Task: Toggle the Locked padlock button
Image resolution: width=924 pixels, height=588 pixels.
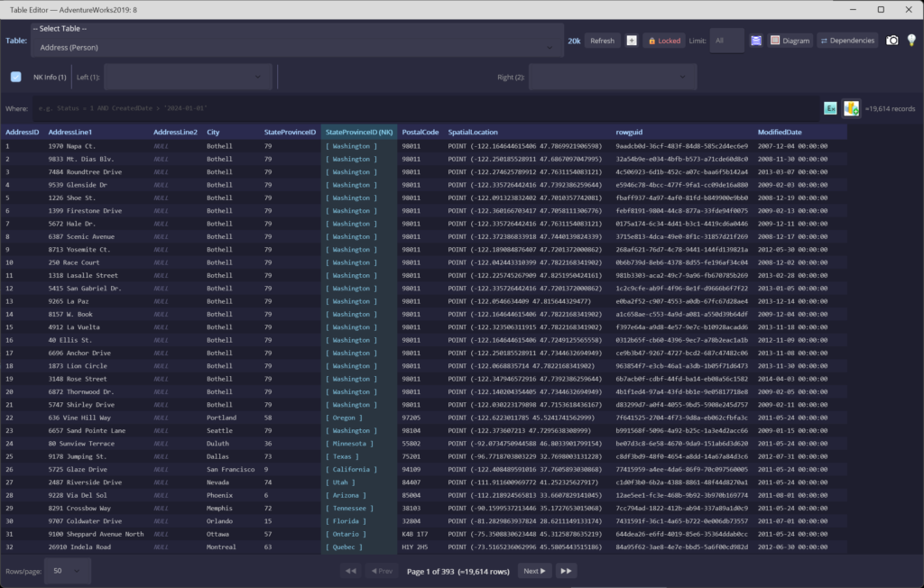Action: 664,41
